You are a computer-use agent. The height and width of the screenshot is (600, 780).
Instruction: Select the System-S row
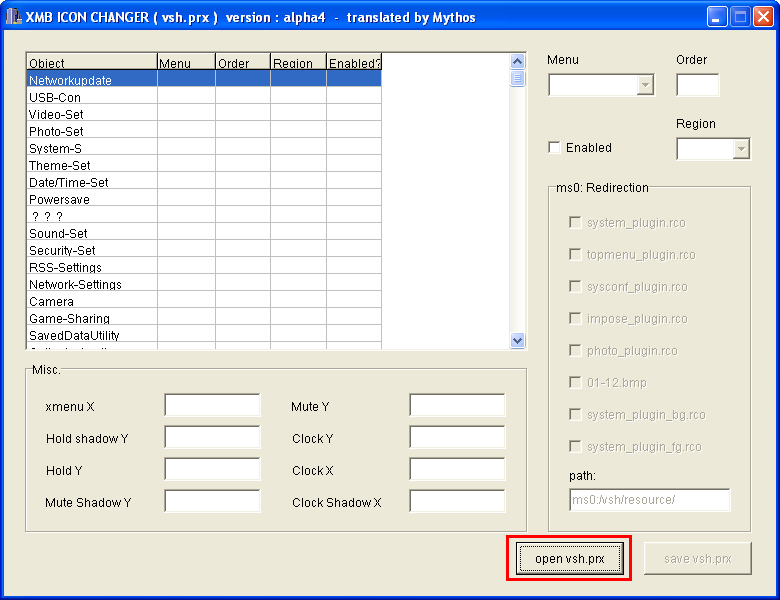[x=204, y=146]
